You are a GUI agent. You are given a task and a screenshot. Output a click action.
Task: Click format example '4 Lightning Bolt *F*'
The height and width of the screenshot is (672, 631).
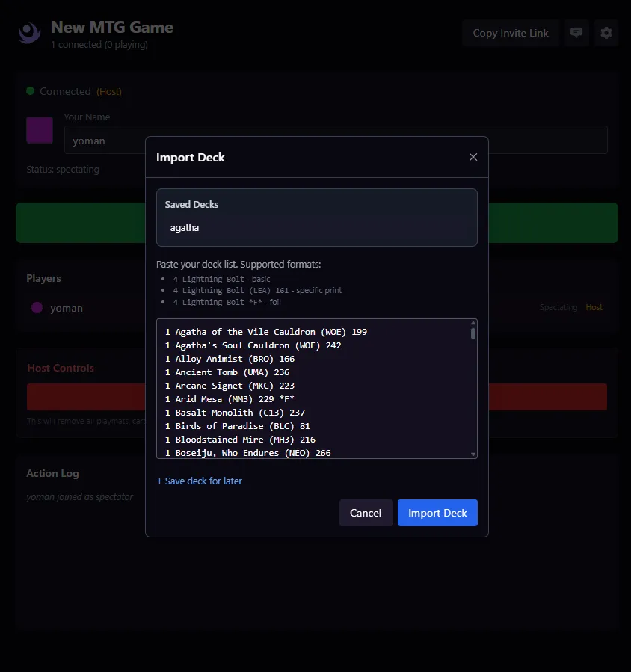218,302
